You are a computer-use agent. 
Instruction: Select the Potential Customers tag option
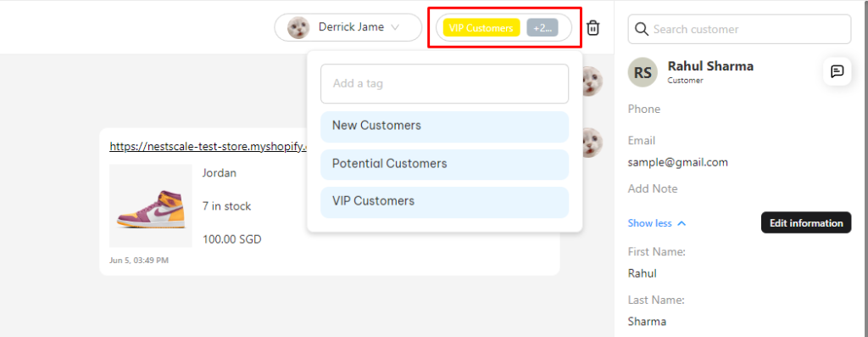click(444, 164)
